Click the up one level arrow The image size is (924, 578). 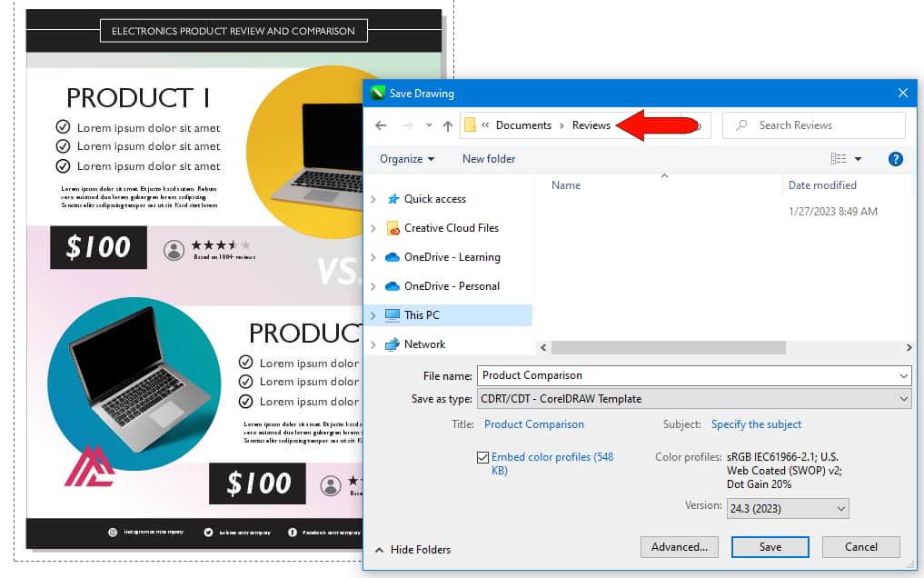click(447, 125)
